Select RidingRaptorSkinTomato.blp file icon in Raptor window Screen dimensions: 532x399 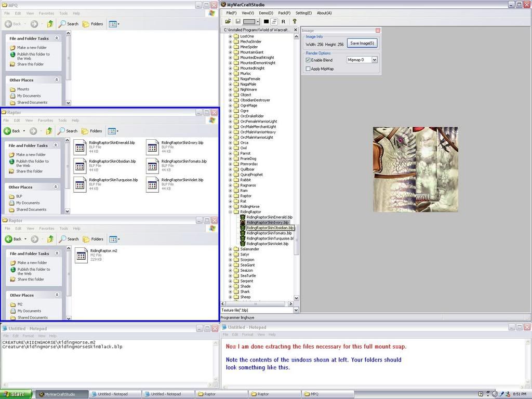click(152, 166)
